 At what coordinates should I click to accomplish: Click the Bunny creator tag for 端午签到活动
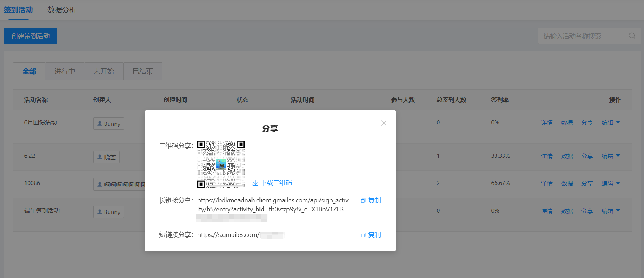(x=109, y=212)
